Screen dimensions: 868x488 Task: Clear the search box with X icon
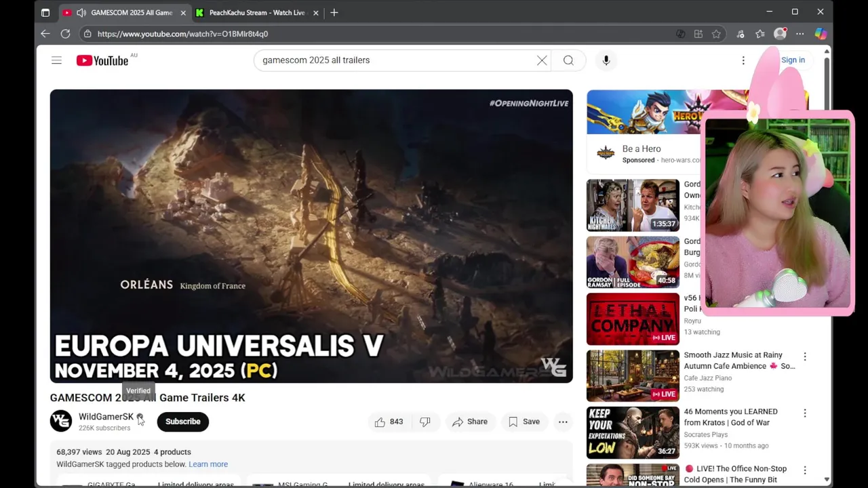542,60
